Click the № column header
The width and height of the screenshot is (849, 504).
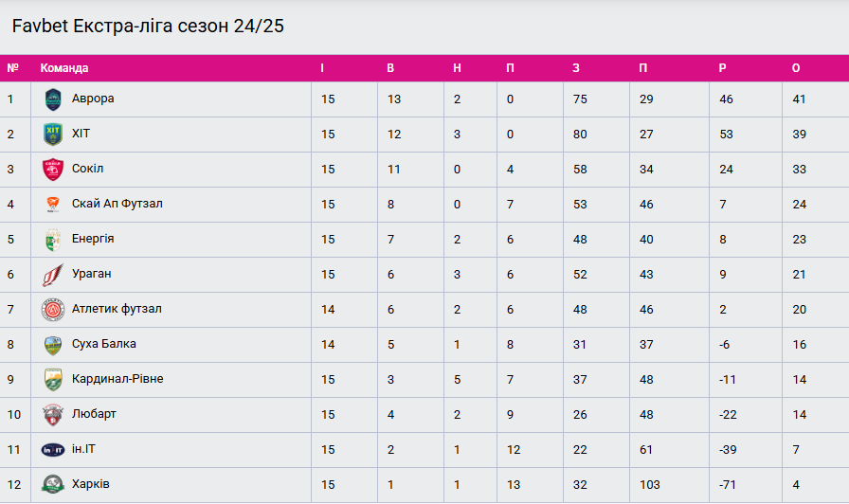point(12,68)
